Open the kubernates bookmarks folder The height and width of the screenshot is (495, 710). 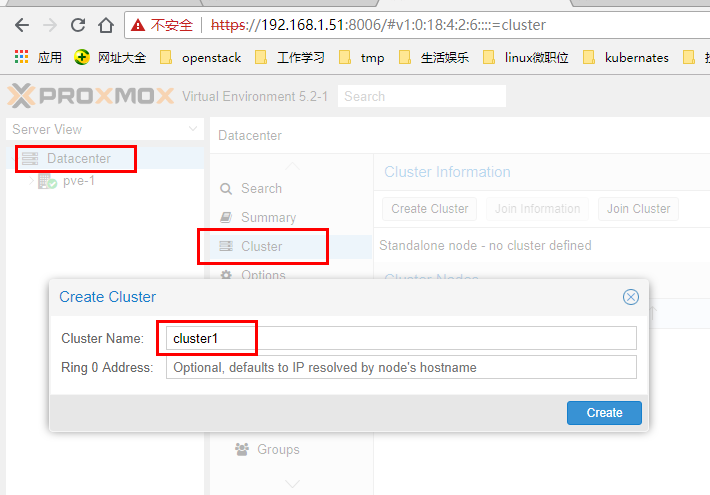point(626,58)
